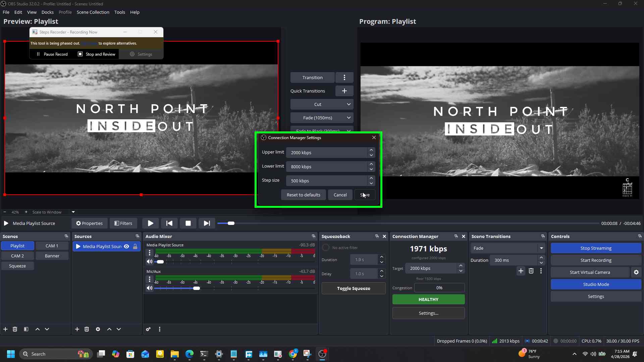Toggle Squeezeback active filter indicator
The image size is (644, 362).
325,247
